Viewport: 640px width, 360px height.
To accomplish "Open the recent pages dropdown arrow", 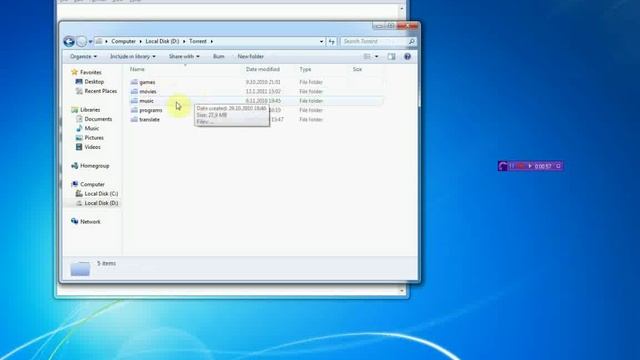I will pos(91,42).
